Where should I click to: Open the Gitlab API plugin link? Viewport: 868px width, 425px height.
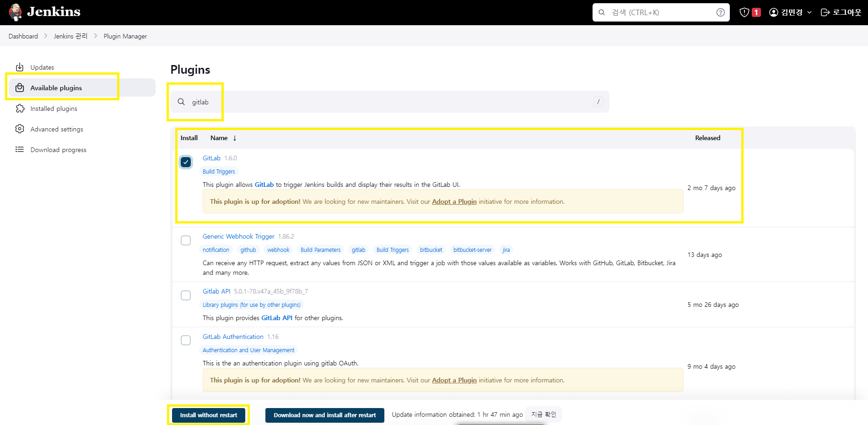pyautogui.click(x=216, y=291)
